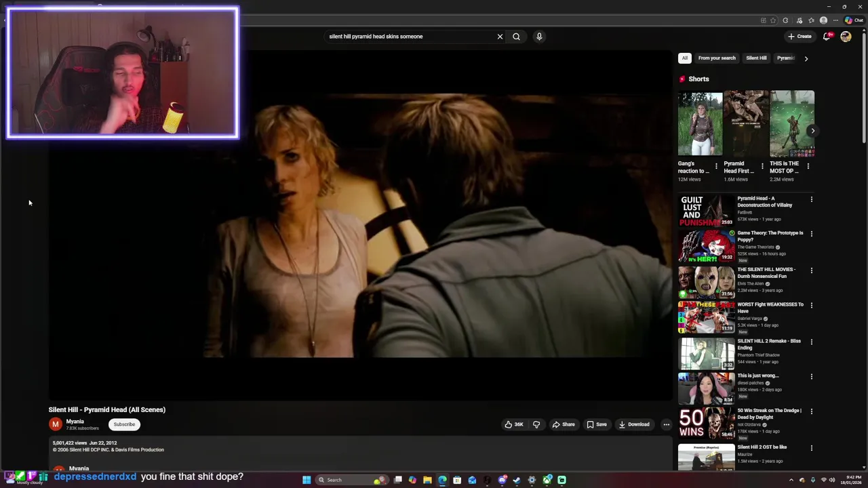
Task: Share the Pyramid Head video
Action: [x=564, y=424]
